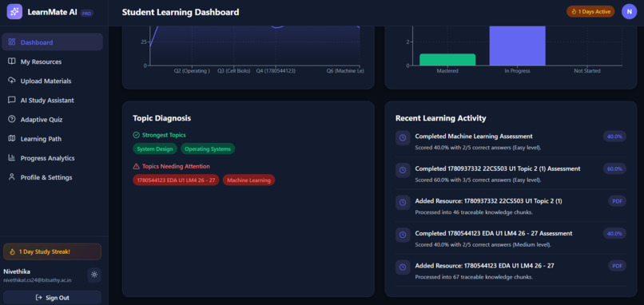Open the Dashboard menu item

pyautogui.click(x=52, y=42)
